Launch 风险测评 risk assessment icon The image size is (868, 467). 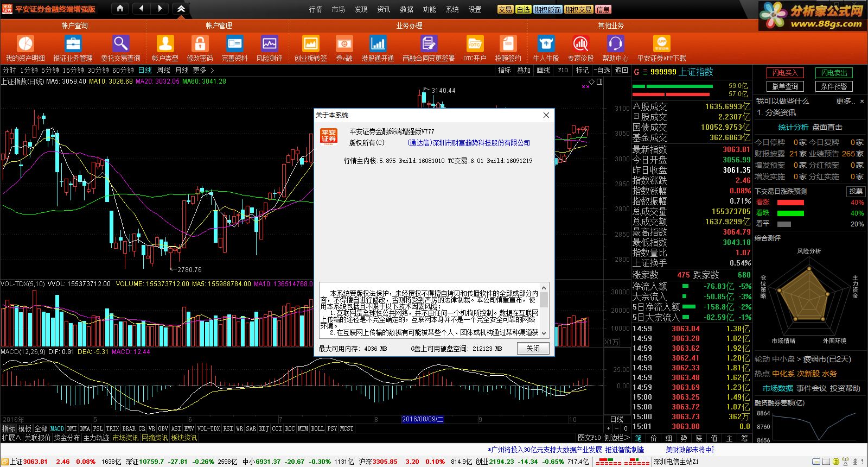(269, 43)
